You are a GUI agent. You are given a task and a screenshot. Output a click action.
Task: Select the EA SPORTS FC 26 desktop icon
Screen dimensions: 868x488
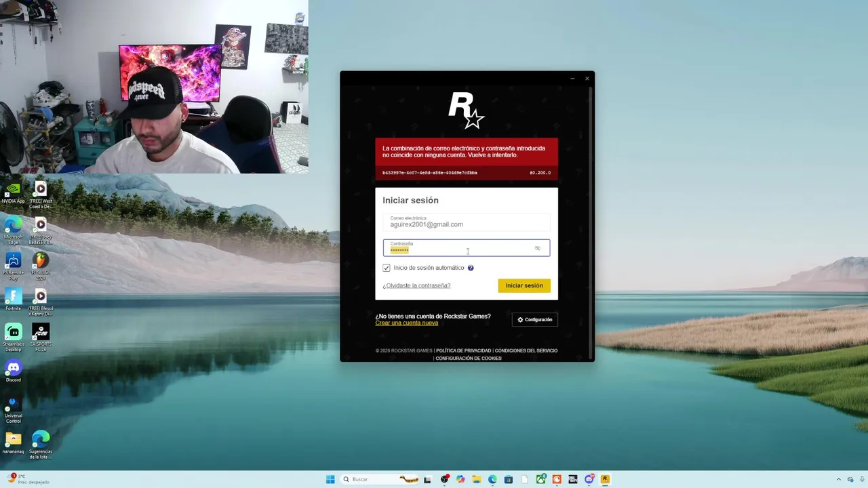click(x=41, y=338)
